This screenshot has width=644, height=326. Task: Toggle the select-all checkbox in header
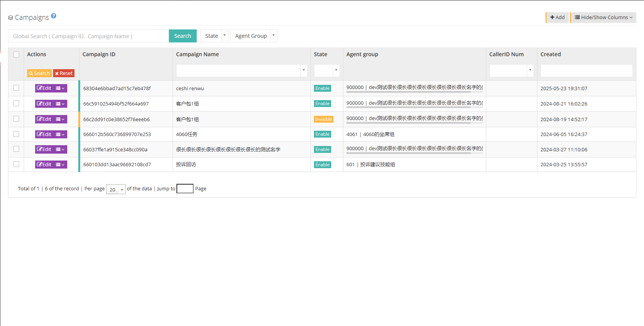(16, 54)
